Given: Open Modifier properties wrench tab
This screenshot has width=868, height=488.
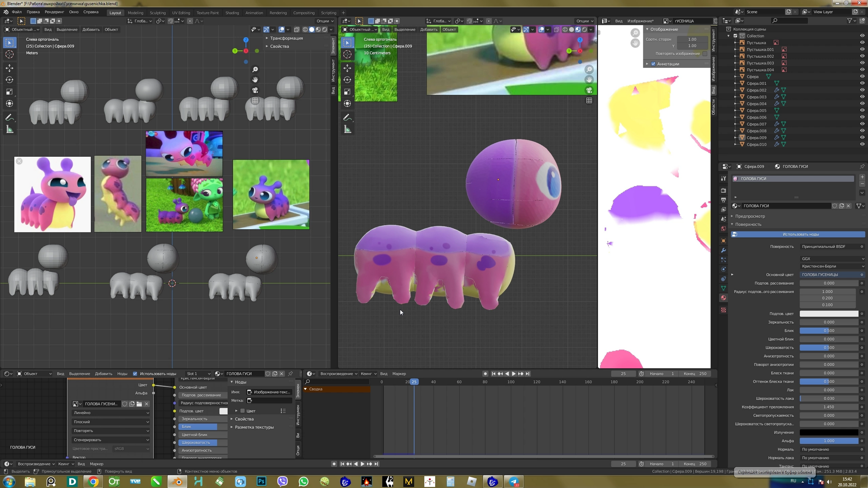Looking at the screenshot, I should [723, 250].
